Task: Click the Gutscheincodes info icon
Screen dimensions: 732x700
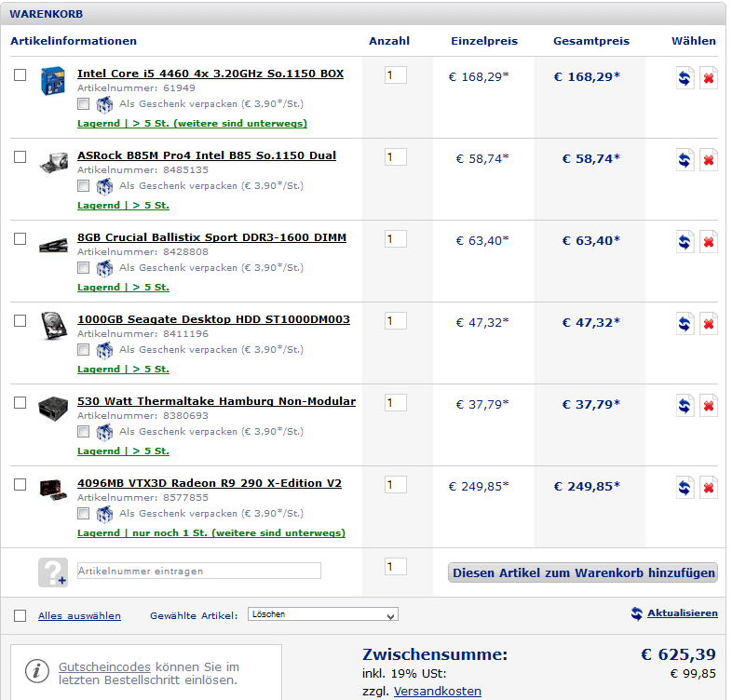Action: [36, 670]
